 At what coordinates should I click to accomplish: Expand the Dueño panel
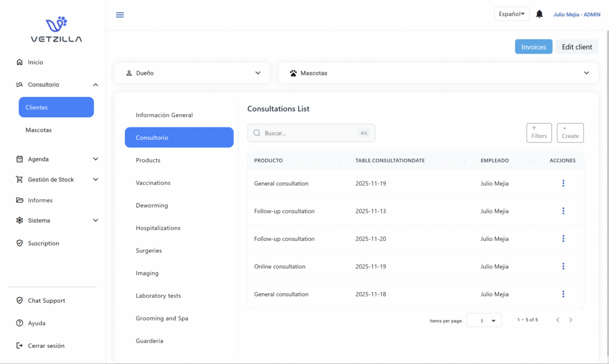(192, 73)
